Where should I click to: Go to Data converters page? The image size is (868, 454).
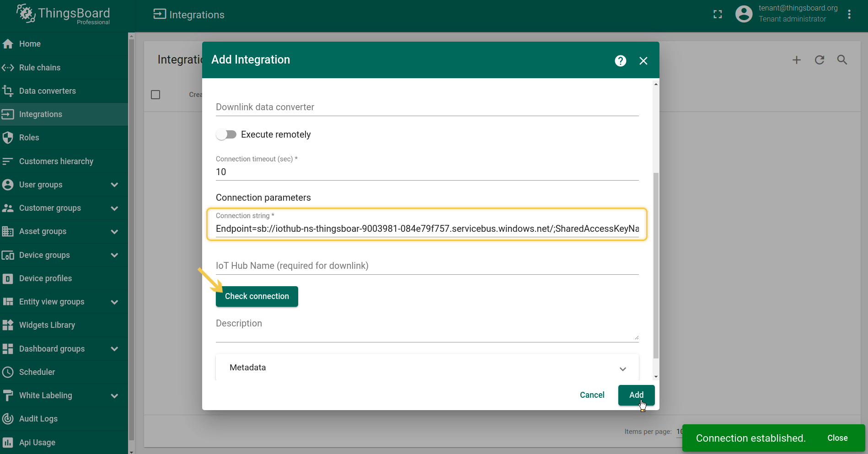[47, 91]
